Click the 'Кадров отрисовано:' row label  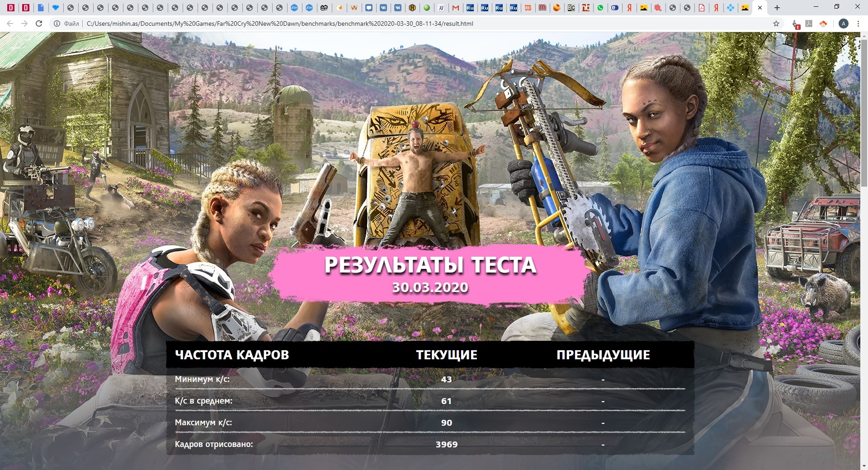pyautogui.click(x=214, y=444)
